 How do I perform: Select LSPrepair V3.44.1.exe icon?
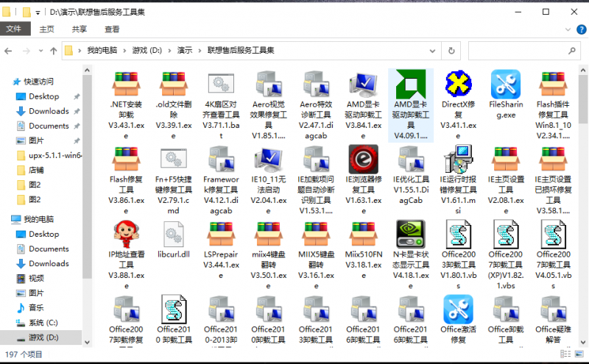tap(221, 234)
